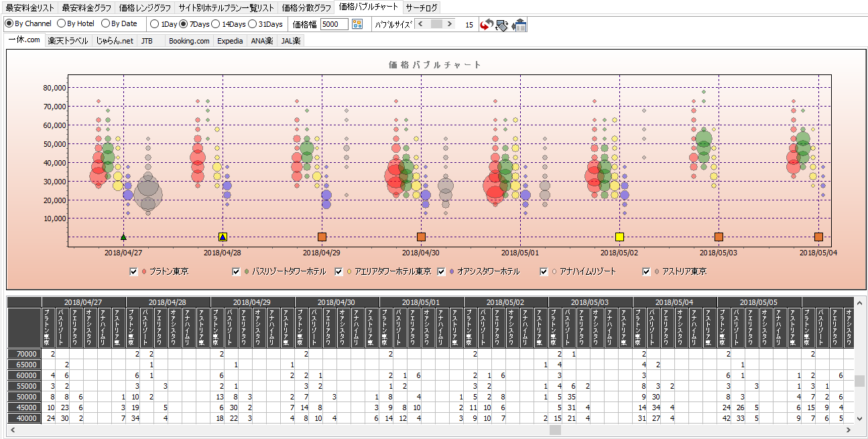Click the orange square marker on 2018/04/30
Image resolution: width=868 pixels, height=439 pixels.
421,237
